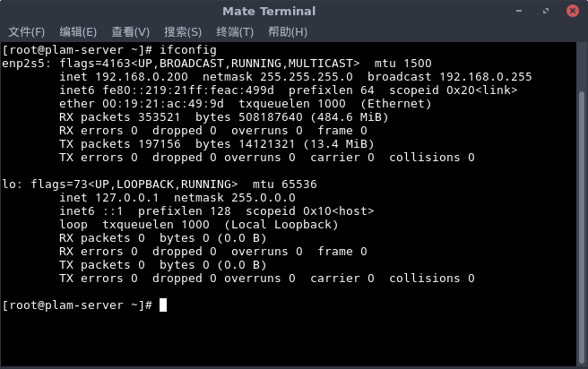Open the 查看(V) View menu
This screenshot has height=369, width=588.
(x=130, y=31)
